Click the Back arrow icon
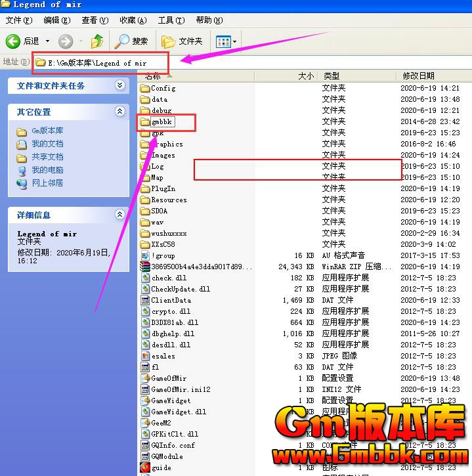The height and width of the screenshot is (476, 472). pos(13,41)
